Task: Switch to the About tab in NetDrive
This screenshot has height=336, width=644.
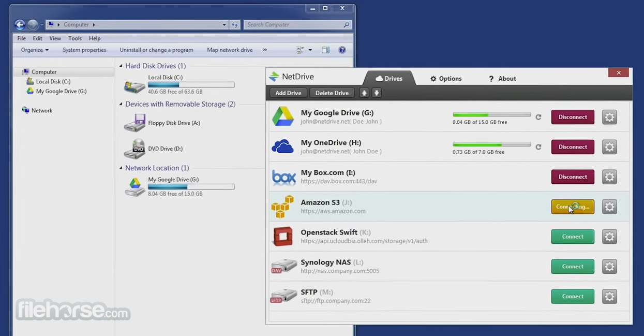Action: [502, 79]
